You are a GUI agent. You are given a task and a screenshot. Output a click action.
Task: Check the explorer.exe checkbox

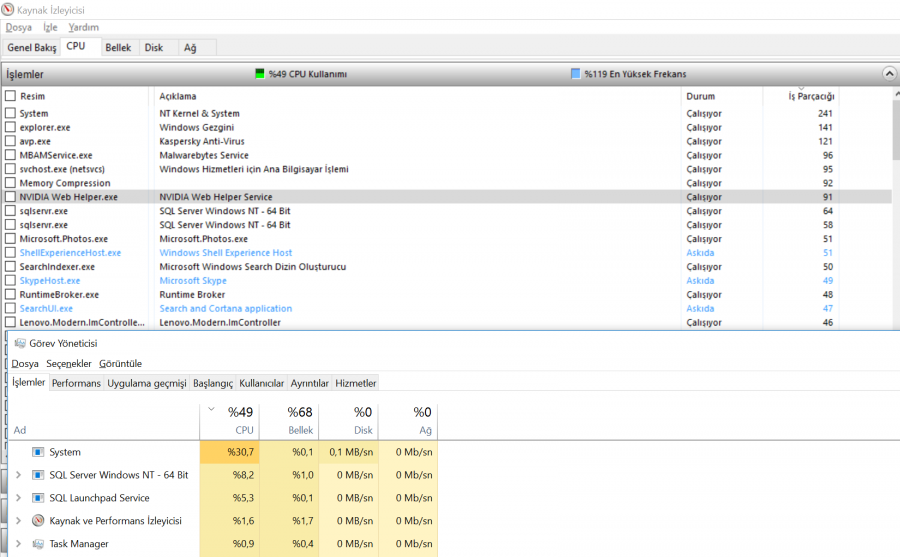tap(10, 127)
